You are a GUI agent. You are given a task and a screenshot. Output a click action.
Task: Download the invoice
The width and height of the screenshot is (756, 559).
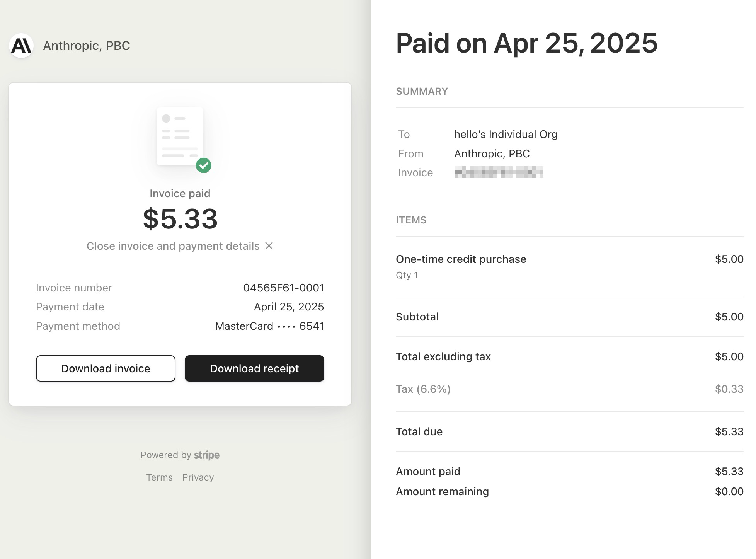click(x=106, y=368)
